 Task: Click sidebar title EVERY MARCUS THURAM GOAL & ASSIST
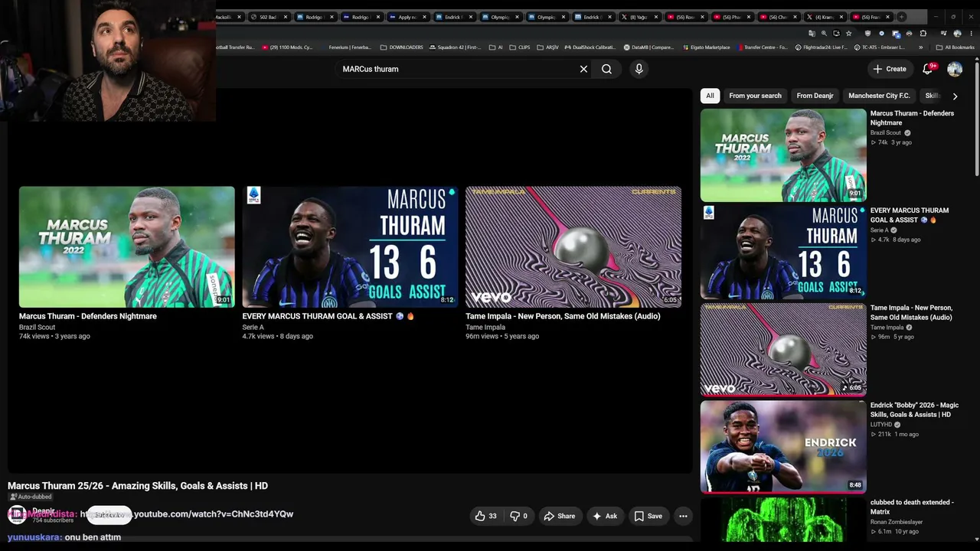coord(910,215)
